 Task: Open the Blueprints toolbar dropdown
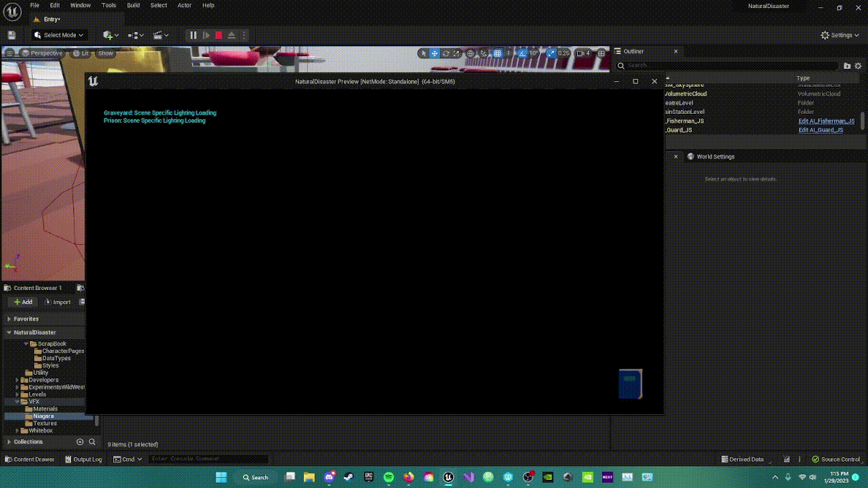(x=136, y=35)
